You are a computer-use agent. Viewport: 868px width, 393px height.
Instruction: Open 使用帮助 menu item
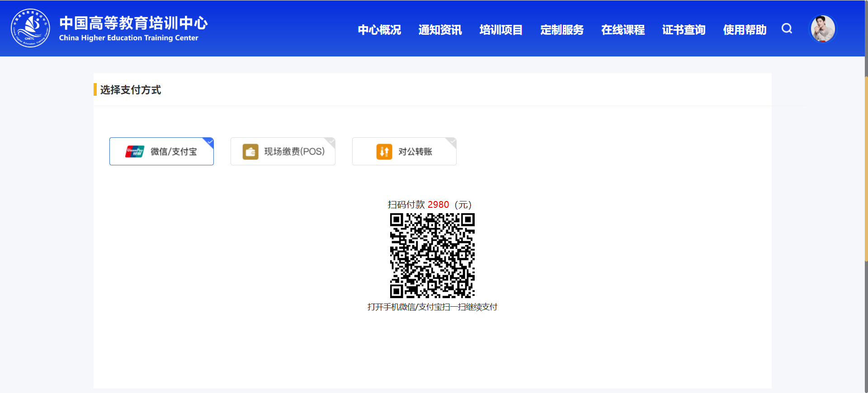point(745,30)
